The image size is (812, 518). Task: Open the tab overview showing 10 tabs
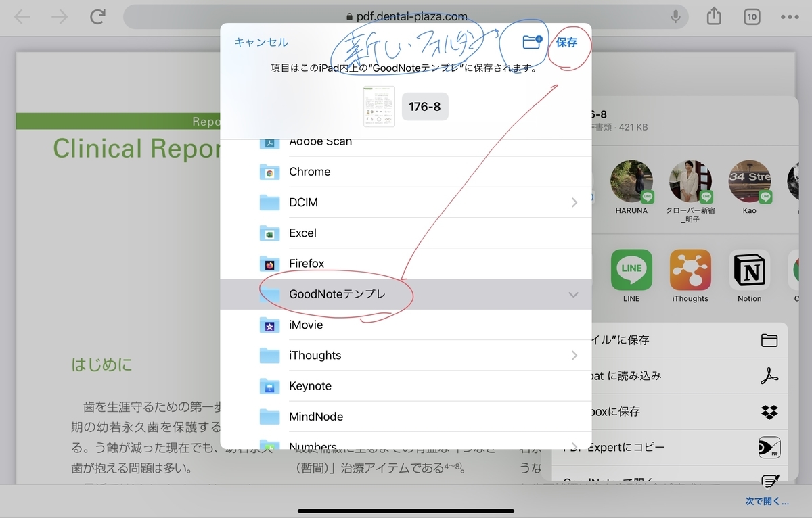tap(751, 16)
